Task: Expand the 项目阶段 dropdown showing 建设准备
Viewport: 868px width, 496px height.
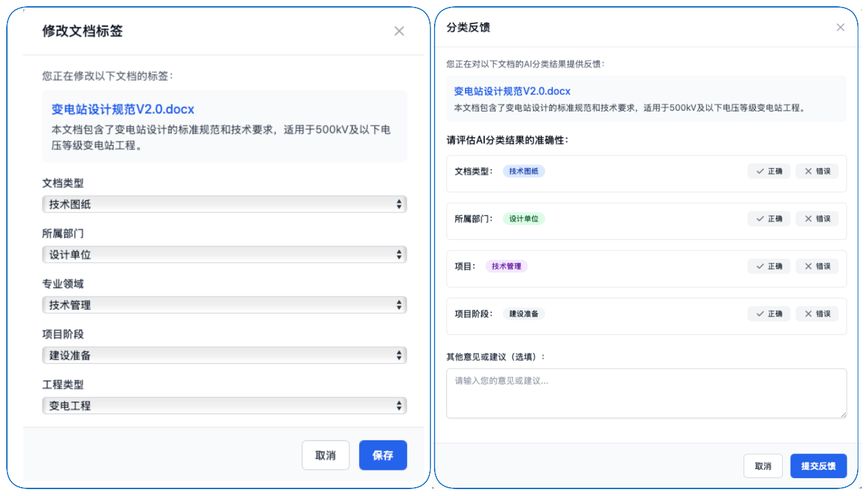Action: [x=224, y=356]
